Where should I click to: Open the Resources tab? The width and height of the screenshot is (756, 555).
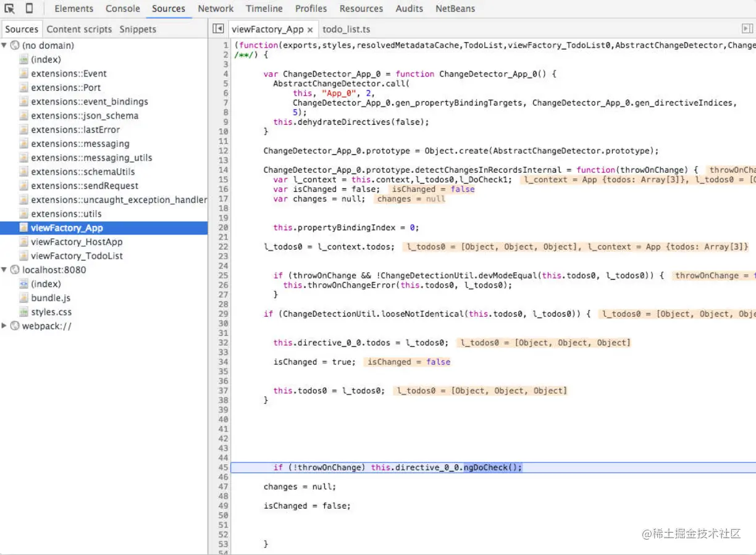[x=361, y=9]
